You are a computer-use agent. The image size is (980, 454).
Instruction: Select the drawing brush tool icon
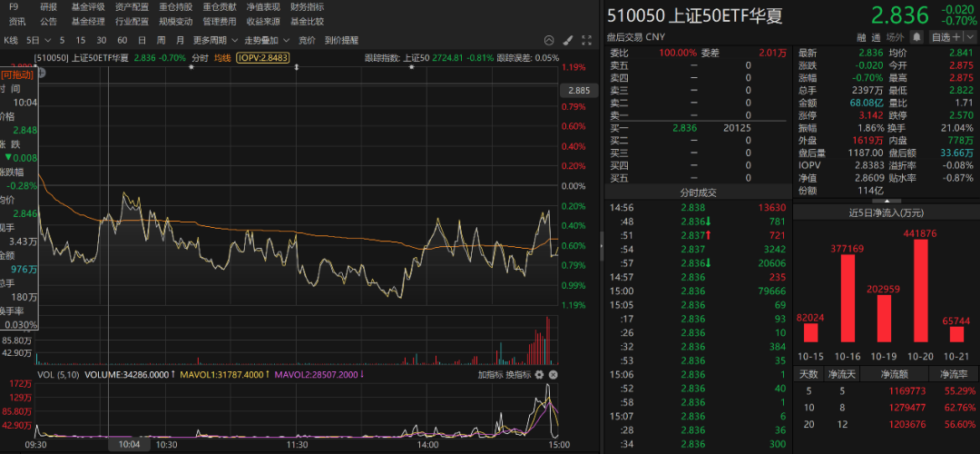567,40
